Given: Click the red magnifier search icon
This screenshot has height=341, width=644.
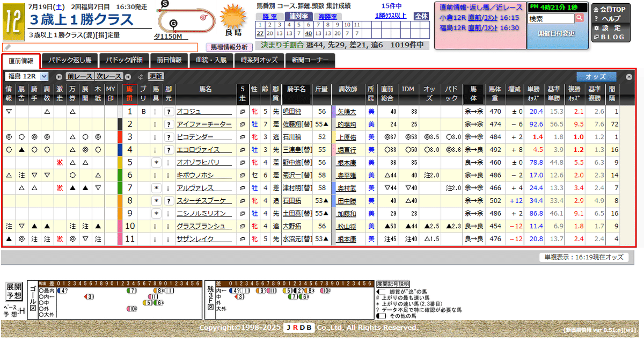Looking at the screenshot, I should tap(579, 18).
